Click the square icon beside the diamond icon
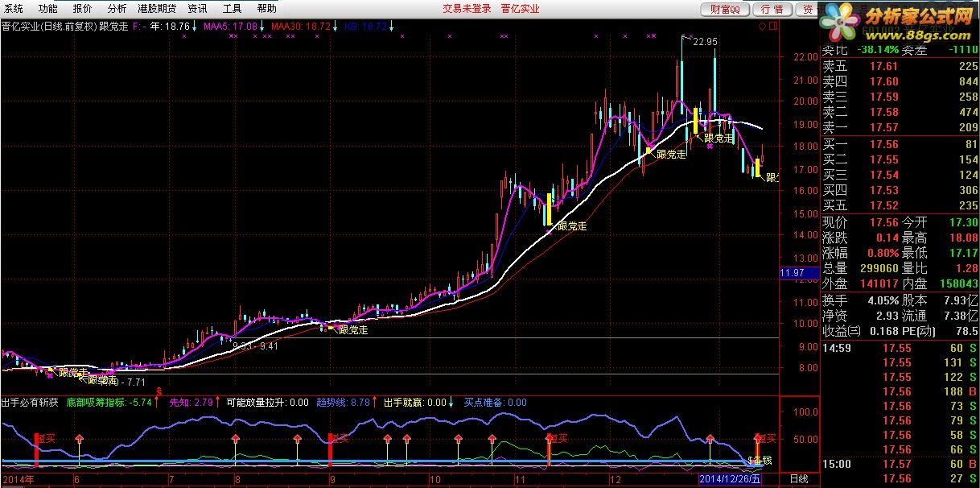 coord(772,26)
